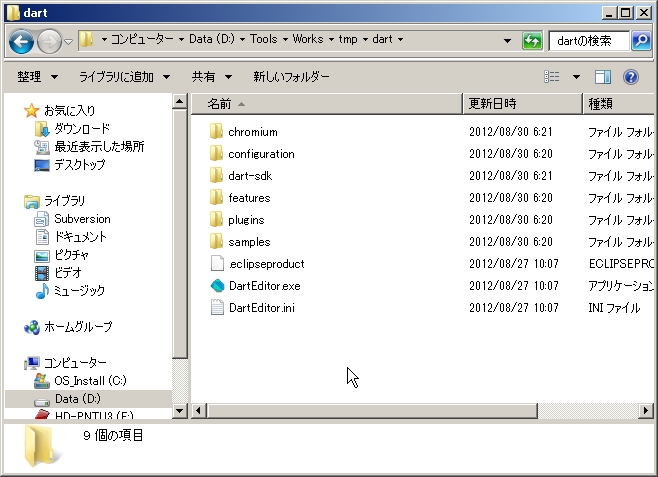This screenshot has width=658, height=477.
Task: Open the 'ライブラリに追加' menu
Action: pos(124,77)
